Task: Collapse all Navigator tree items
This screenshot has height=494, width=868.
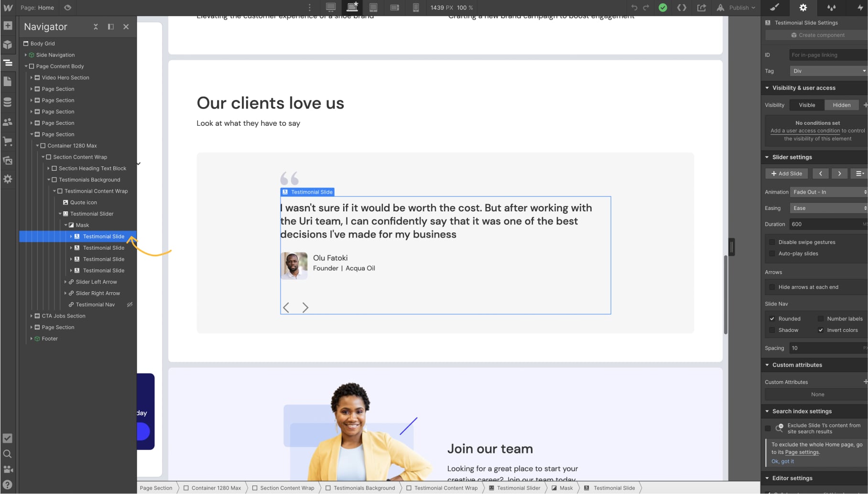Action: coord(96,27)
